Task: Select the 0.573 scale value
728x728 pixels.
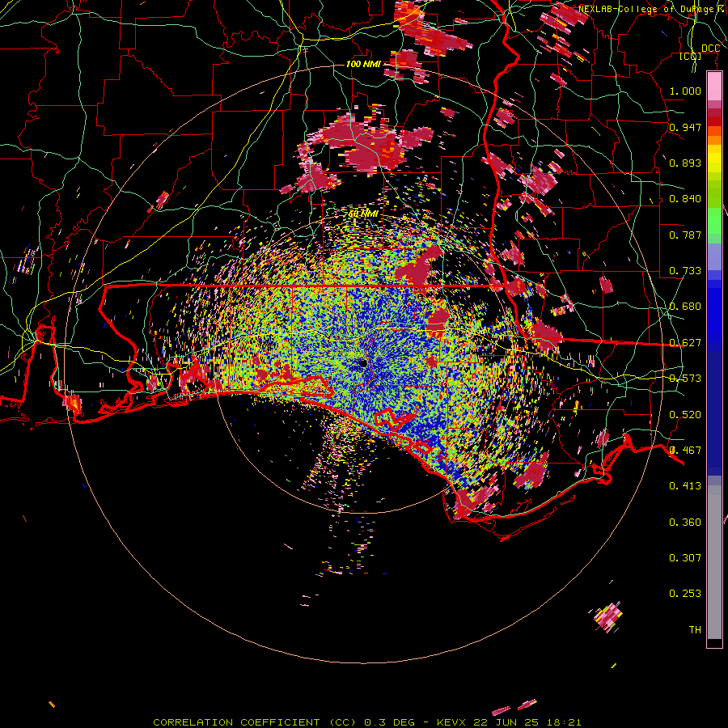Action: (685, 379)
